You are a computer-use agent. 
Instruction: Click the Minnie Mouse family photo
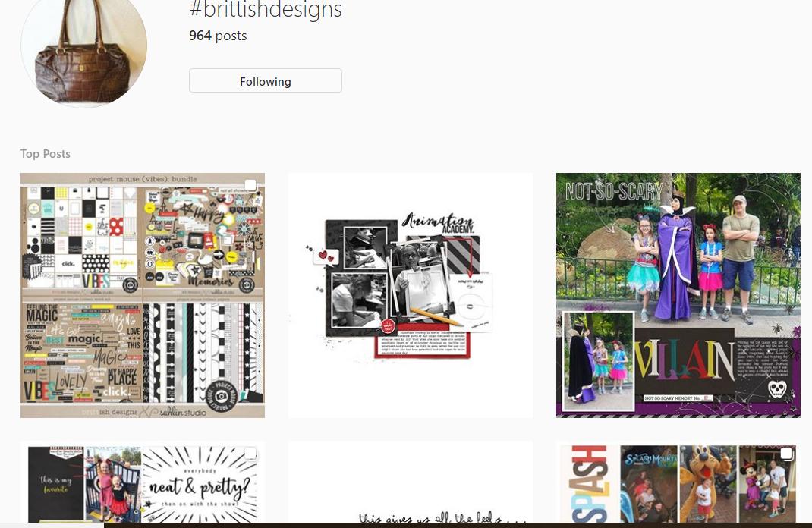(x=767, y=484)
